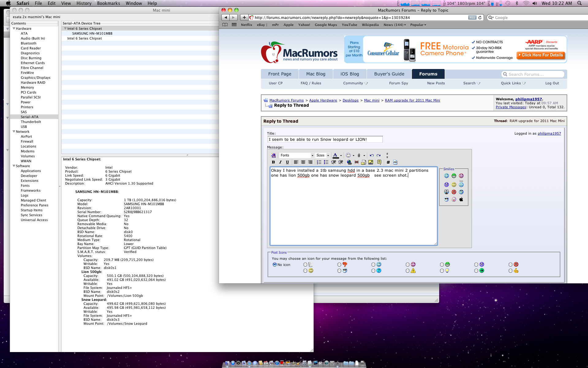Toggle bold formatting in message editor
Screen dimensions: 588x368
(x=273, y=162)
